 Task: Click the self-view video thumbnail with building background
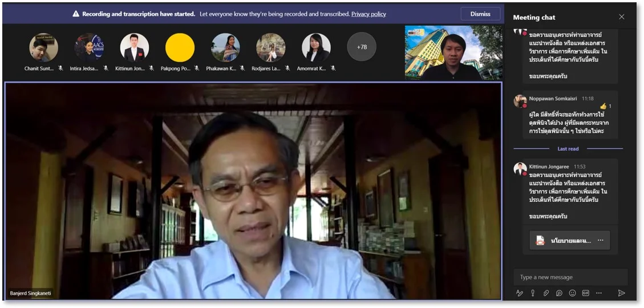453,52
